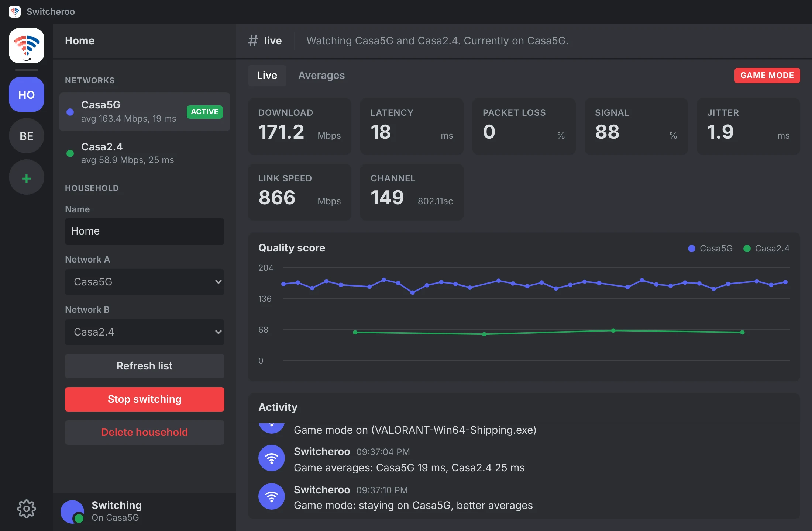Add a new household with plus icon

[27, 177]
